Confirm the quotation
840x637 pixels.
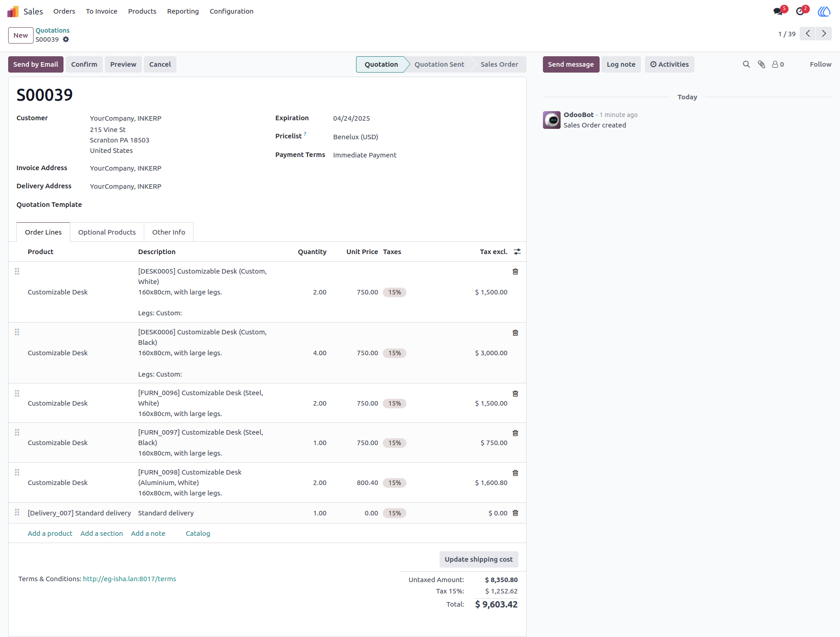84,64
